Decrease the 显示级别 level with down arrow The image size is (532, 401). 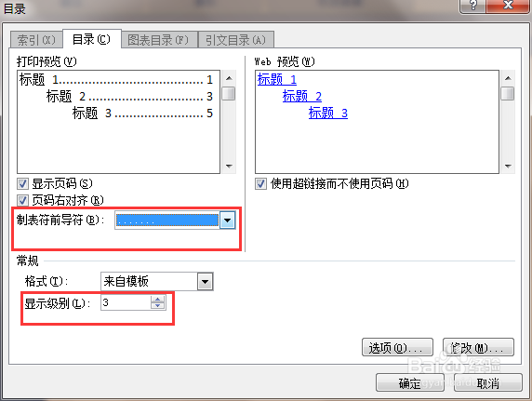[x=157, y=305]
